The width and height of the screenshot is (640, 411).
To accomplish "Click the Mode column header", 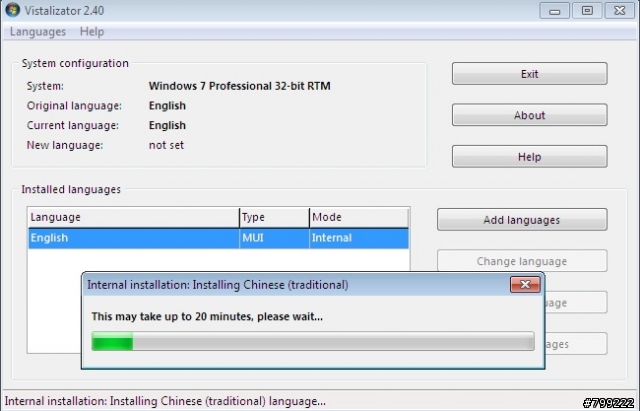I will (x=359, y=217).
